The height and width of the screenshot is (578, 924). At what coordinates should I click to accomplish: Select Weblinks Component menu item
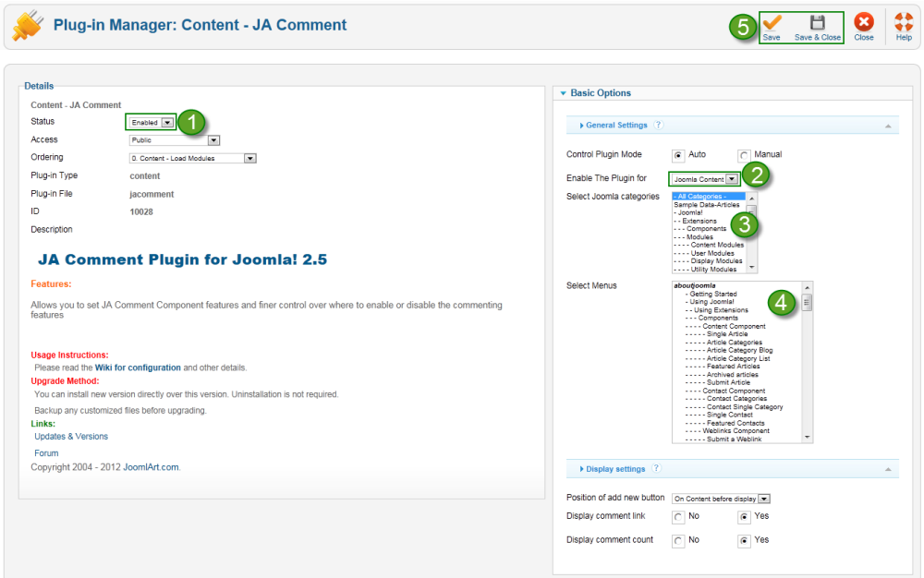tap(727, 431)
